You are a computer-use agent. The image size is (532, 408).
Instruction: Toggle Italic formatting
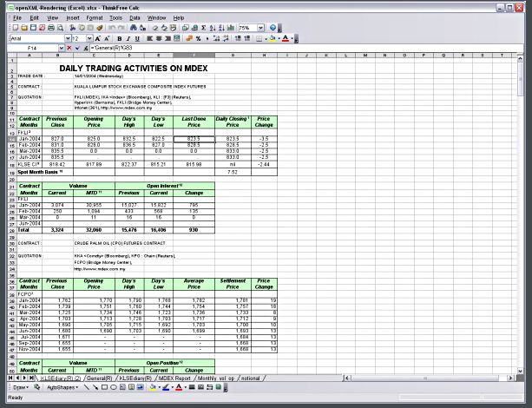128,39
